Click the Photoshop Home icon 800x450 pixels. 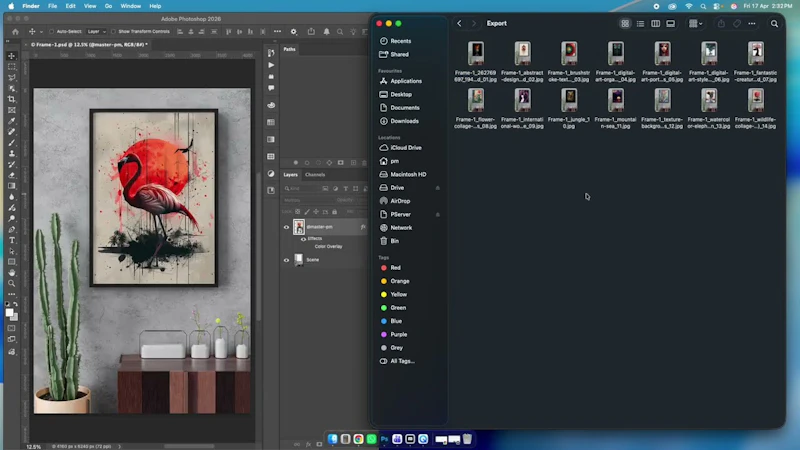(x=15, y=32)
